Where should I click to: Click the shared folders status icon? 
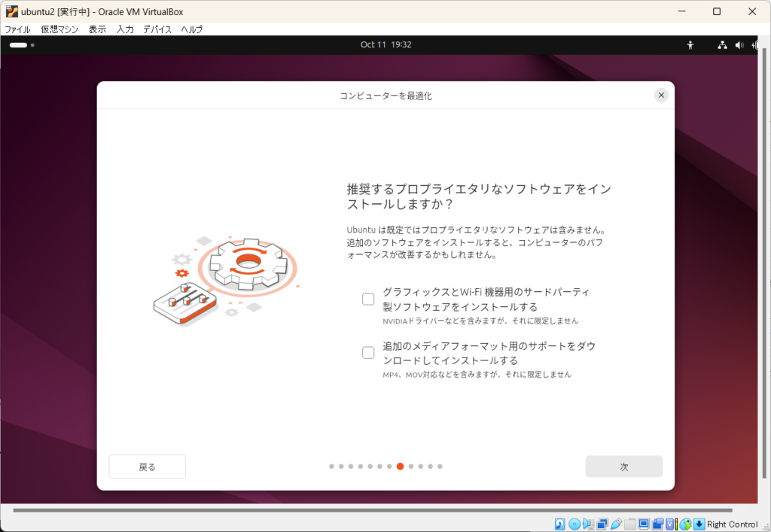click(630, 524)
